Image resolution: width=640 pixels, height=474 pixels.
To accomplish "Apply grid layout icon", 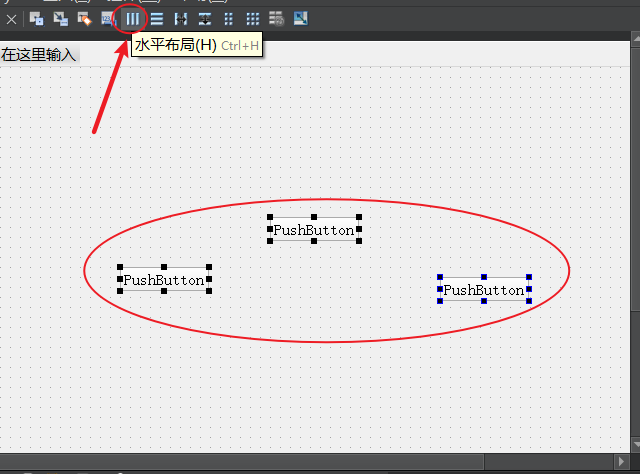I will click(253, 19).
